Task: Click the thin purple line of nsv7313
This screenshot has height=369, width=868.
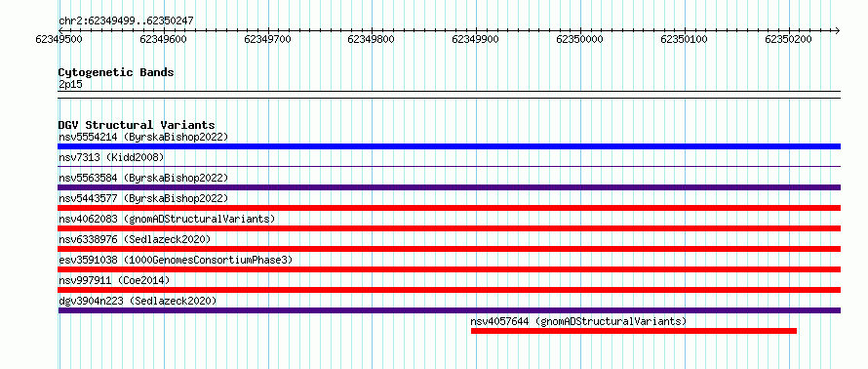Action: [x=450, y=166]
